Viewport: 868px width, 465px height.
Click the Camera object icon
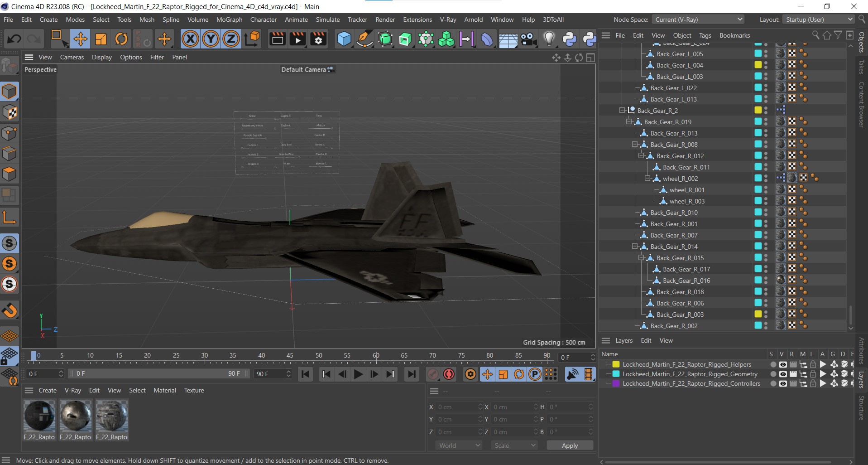click(x=528, y=39)
